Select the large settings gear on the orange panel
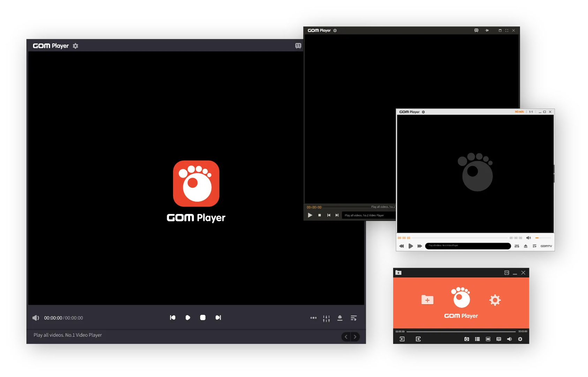The image size is (588, 377). (x=495, y=300)
